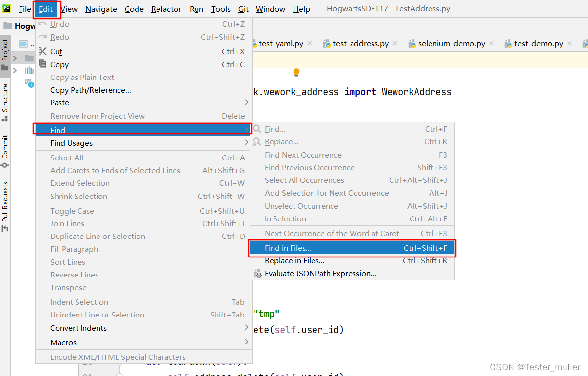Expand the External Libraries tree node
588x376 pixels.
(x=15, y=70)
